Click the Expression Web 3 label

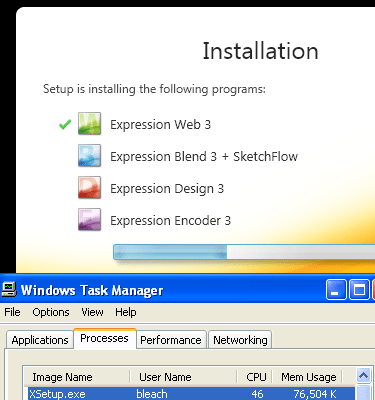pyautogui.click(x=160, y=125)
